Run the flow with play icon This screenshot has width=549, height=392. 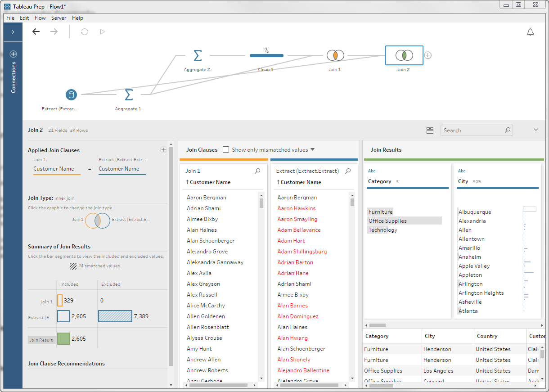[103, 32]
